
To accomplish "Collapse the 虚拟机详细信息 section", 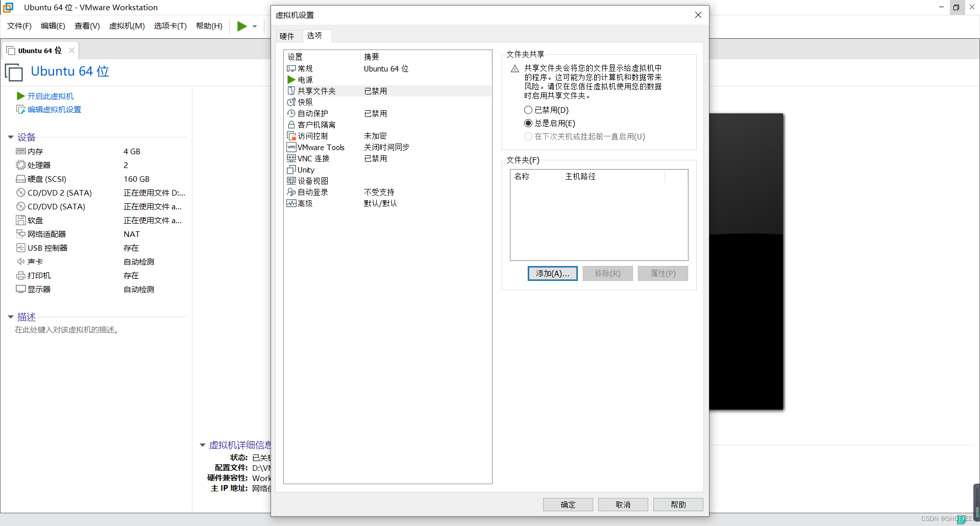I will [202, 445].
